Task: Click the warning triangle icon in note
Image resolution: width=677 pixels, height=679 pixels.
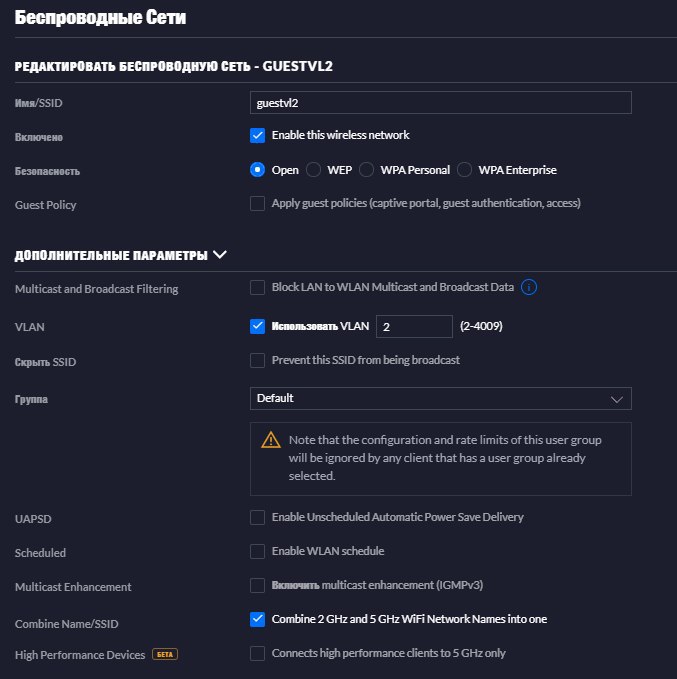Action: pyautogui.click(x=271, y=440)
